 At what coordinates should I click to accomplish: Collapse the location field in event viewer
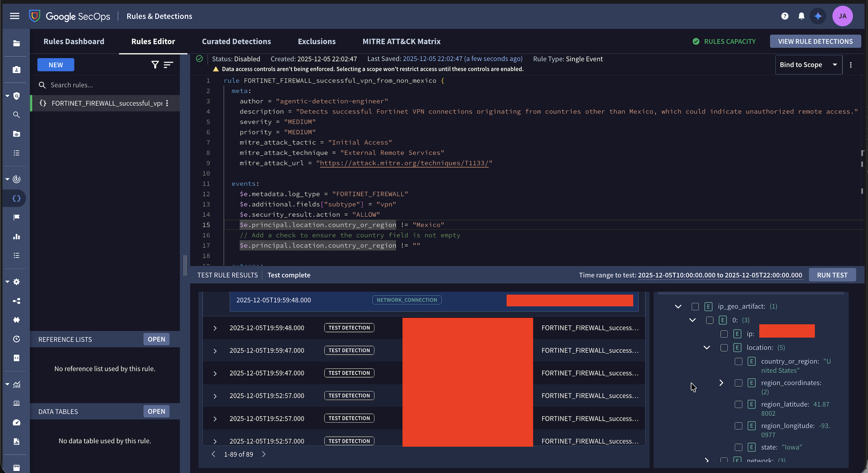tap(706, 347)
